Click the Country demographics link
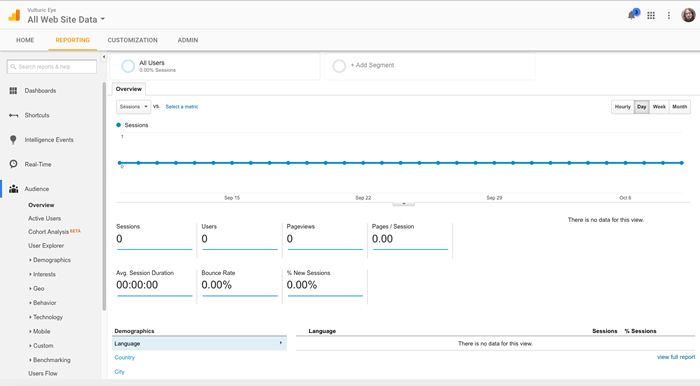 click(124, 357)
